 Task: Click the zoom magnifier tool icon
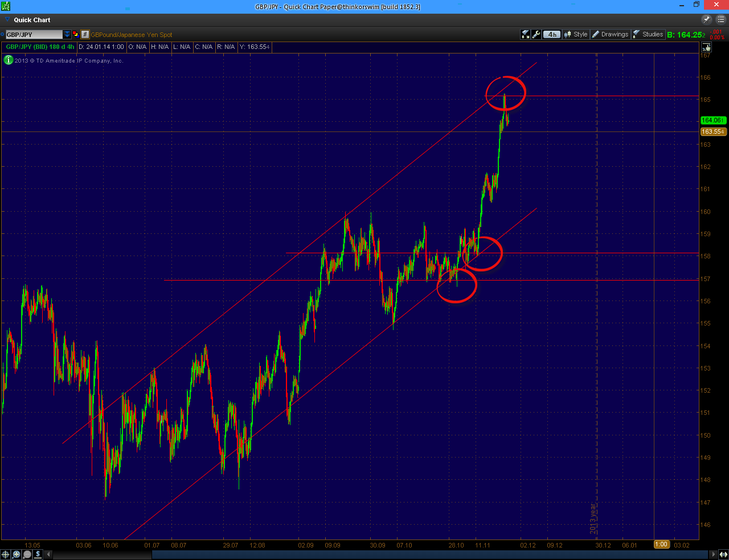(x=16, y=554)
